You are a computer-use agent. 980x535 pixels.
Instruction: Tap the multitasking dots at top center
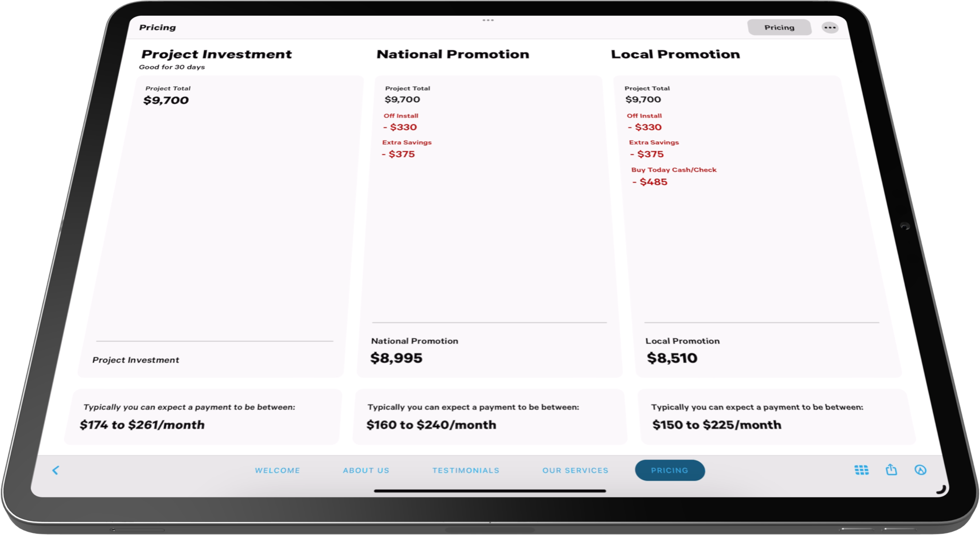(488, 20)
